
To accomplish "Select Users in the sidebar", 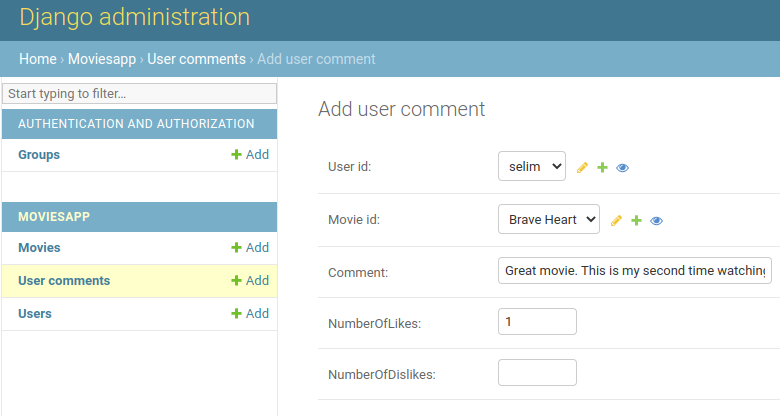I will [x=35, y=313].
